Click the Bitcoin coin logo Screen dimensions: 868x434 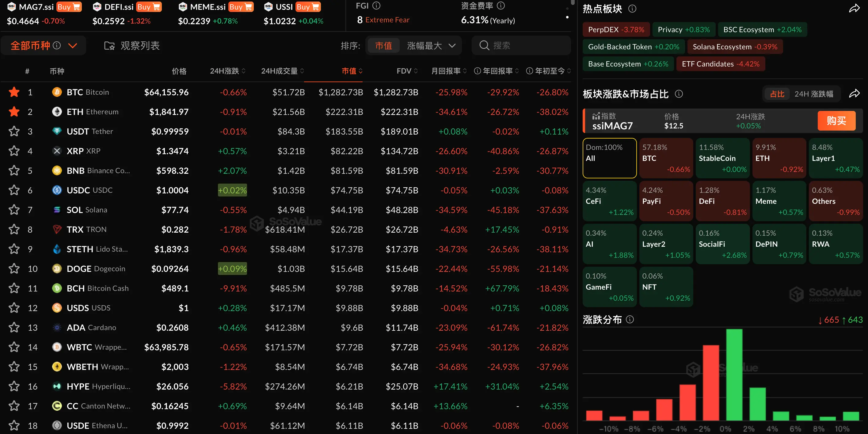tap(57, 92)
